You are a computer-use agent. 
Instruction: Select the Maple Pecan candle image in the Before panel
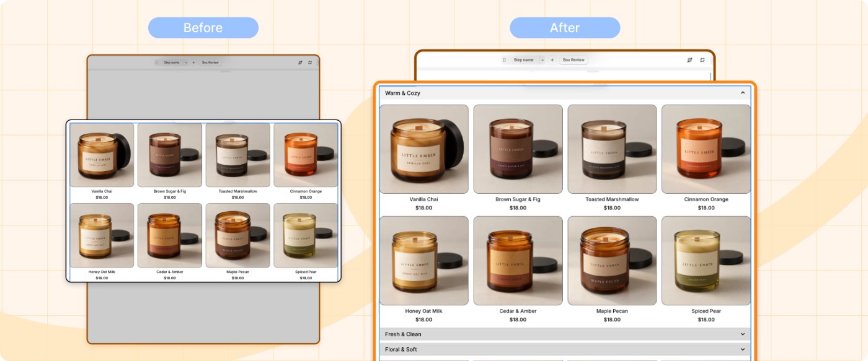(238, 236)
